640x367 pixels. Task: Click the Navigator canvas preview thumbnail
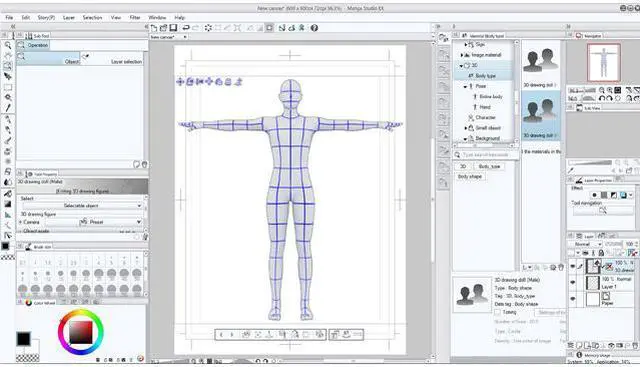pyautogui.click(x=604, y=63)
